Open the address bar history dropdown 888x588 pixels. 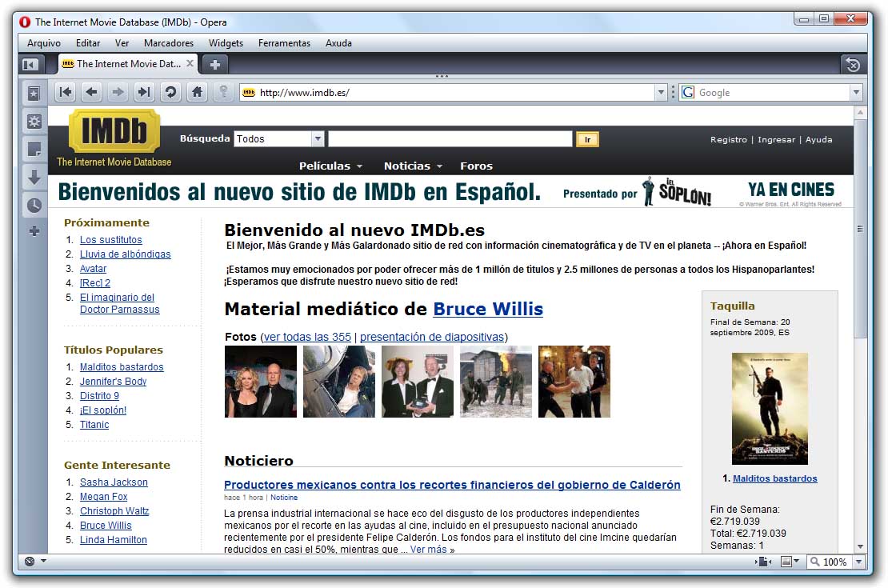point(660,92)
